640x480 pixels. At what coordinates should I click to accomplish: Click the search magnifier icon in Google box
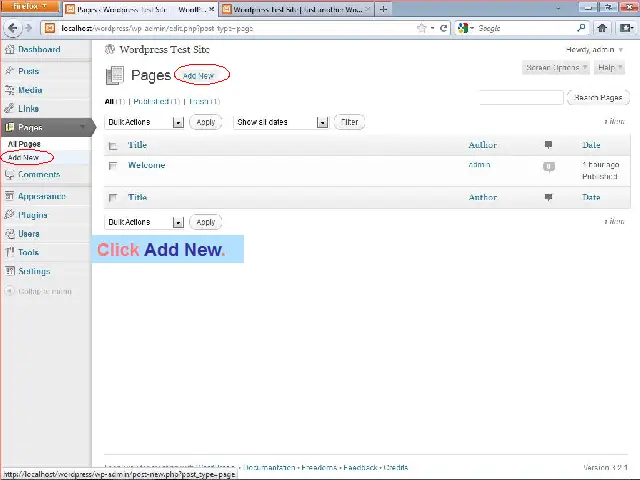click(x=581, y=28)
